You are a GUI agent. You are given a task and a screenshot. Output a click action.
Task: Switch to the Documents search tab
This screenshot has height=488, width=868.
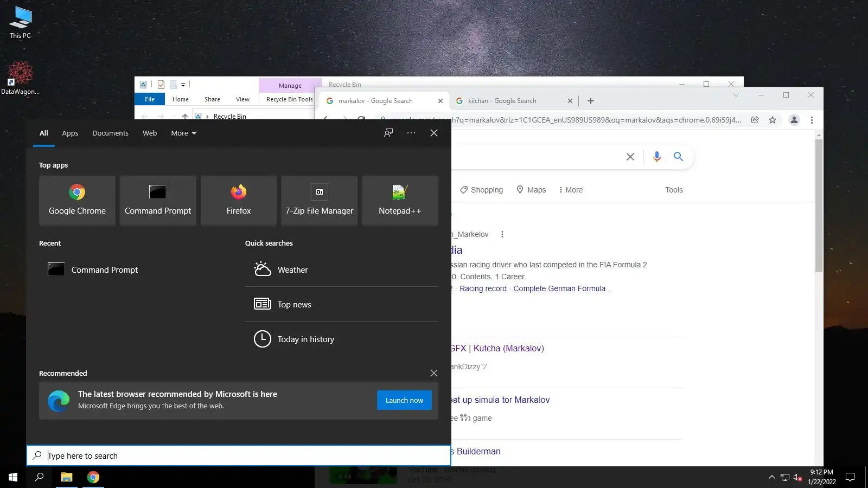(x=110, y=133)
